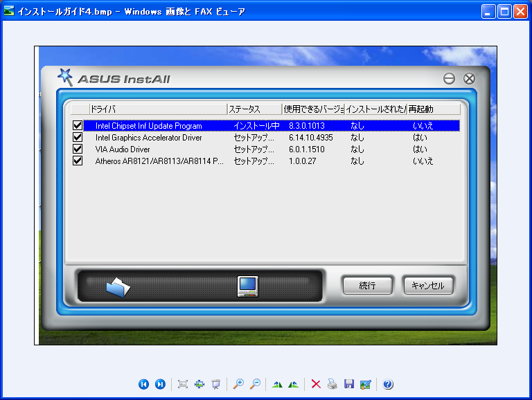Close the image viewer window
This screenshot has width=532, height=400.
pos(520,11)
